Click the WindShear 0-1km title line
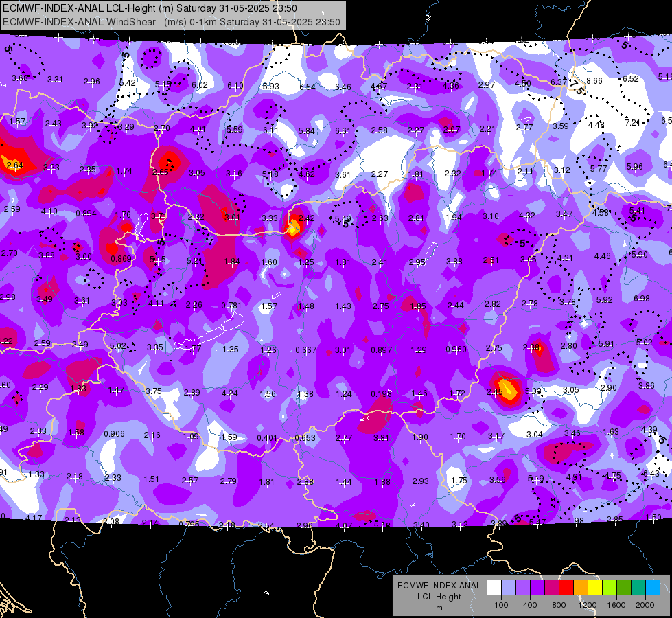672x618 pixels. pyautogui.click(x=172, y=22)
